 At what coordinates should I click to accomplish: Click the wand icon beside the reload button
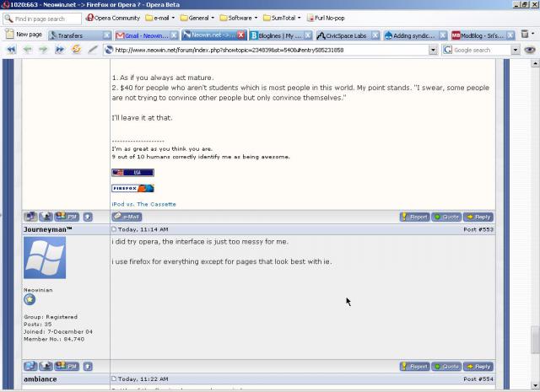pos(92,50)
